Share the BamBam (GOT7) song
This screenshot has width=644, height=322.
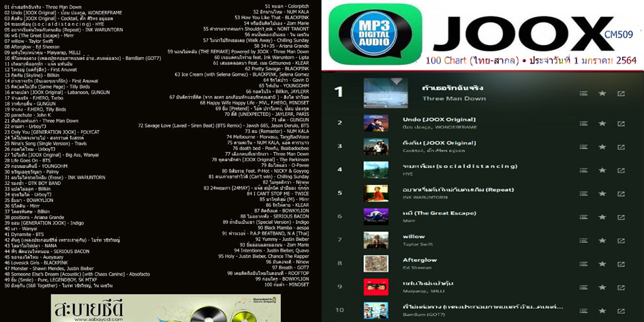621,311
